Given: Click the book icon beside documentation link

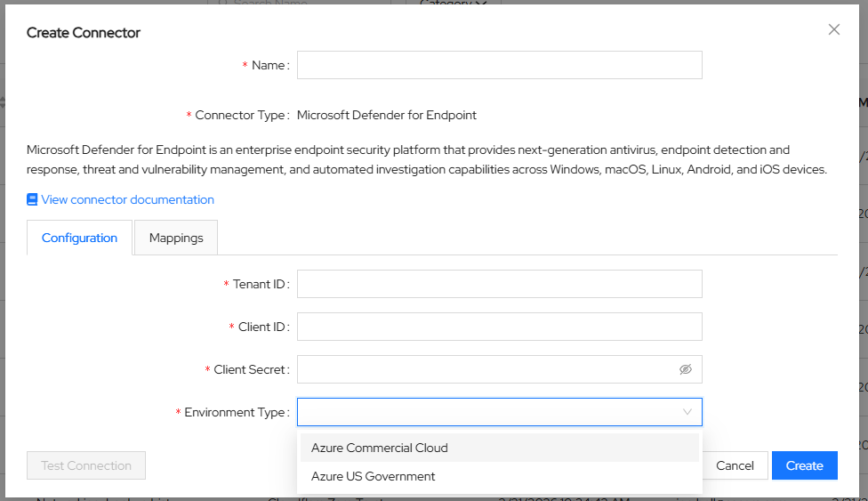Looking at the screenshot, I should point(32,199).
